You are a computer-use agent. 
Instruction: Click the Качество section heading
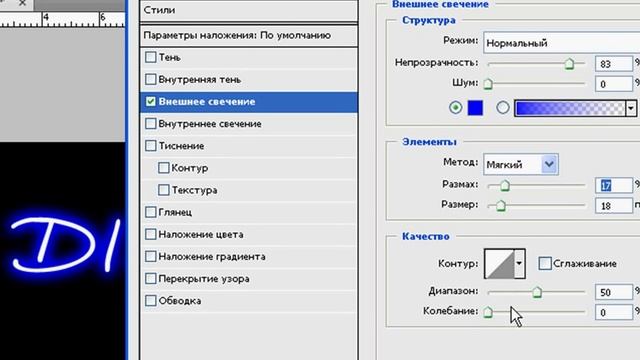pos(425,236)
